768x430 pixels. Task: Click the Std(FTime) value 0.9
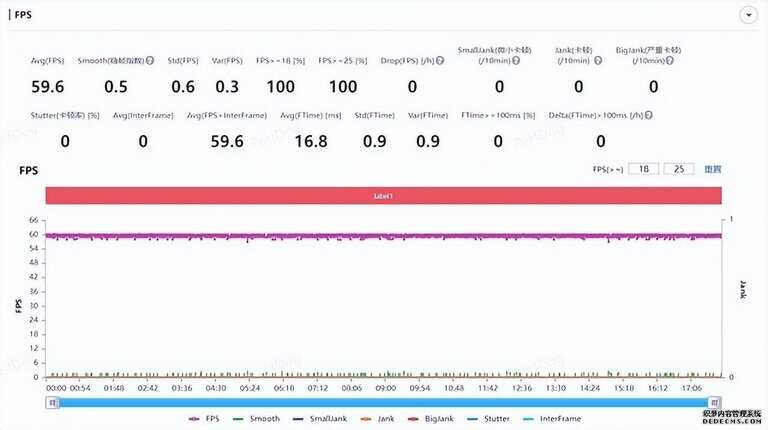point(374,142)
